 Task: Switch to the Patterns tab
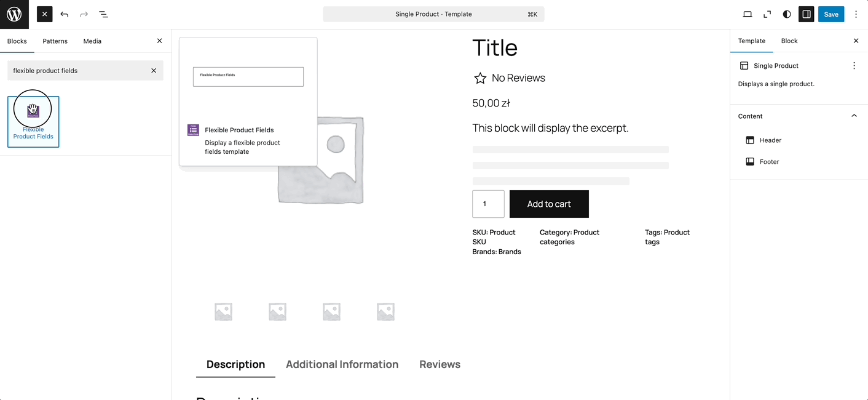pyautogui.click(x=55, y=41)
